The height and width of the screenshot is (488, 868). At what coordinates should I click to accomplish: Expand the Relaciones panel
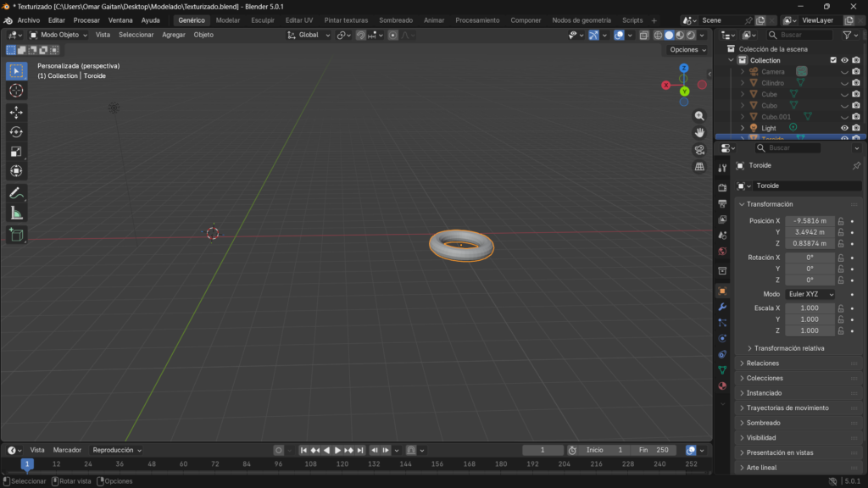click(763, 363)
